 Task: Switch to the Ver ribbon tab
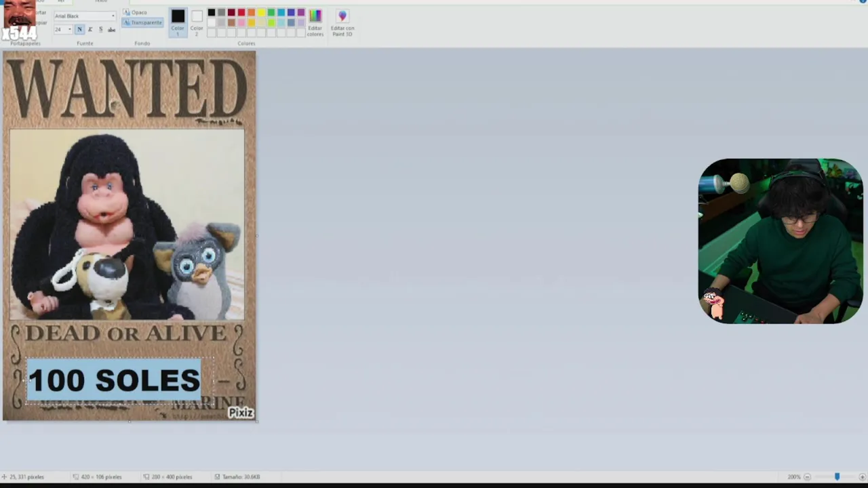click(60, 1)
